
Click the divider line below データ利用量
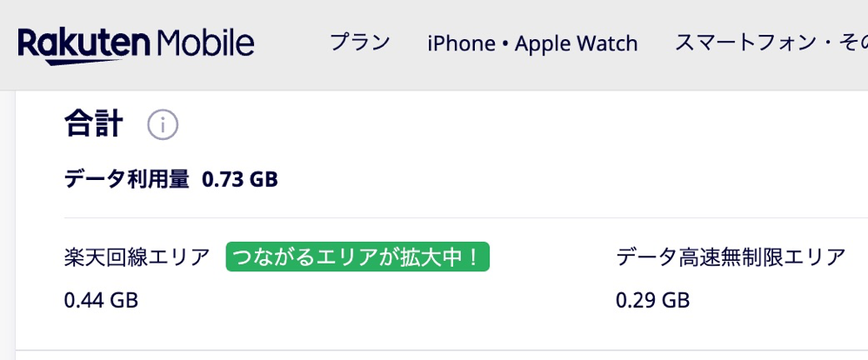point(435,217)
